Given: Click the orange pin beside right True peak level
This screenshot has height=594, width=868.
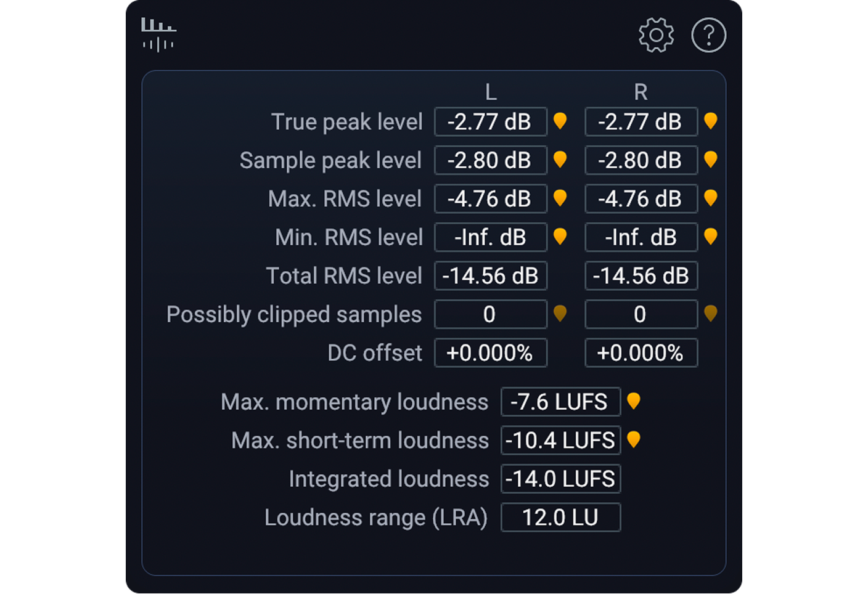Looking at the screenshot, I should click(711, 122).
